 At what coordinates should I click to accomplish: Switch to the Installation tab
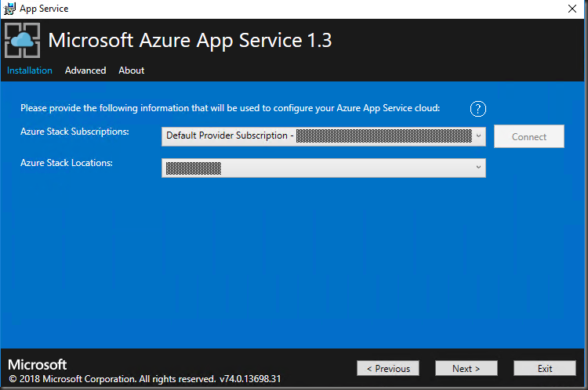click(x=30, y=70)
